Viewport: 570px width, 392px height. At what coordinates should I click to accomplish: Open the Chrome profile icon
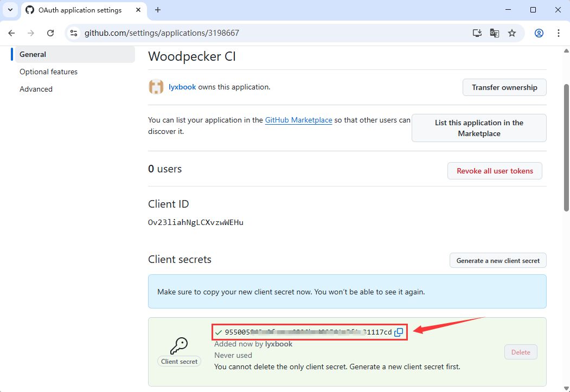tap(539, 33)
